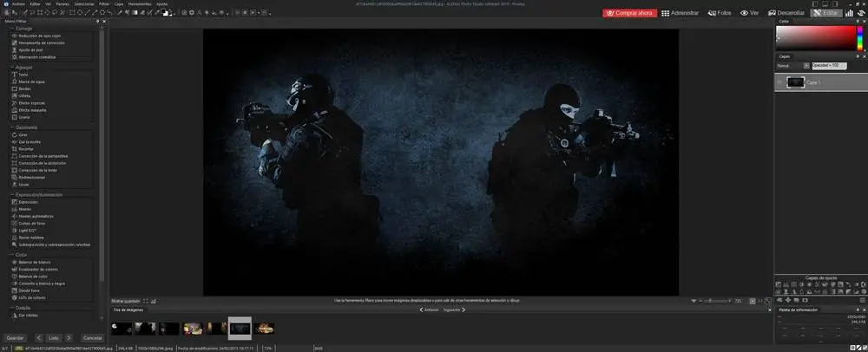Open Ajuste de piel skin tune

[30, 49]
